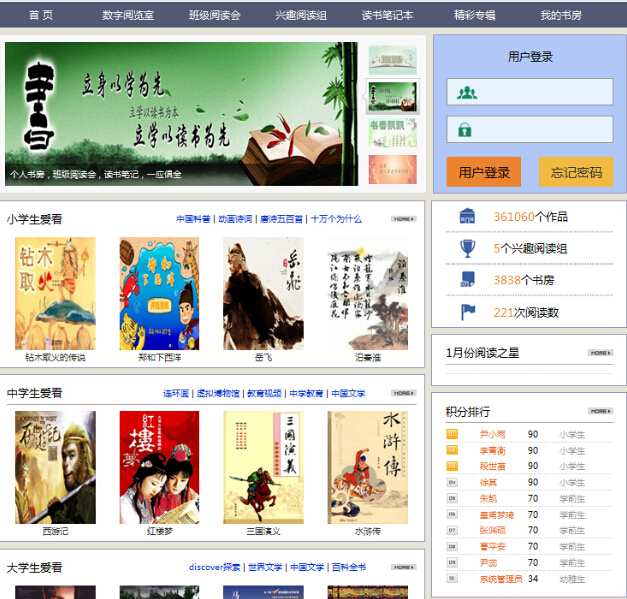
Task: Open the 郑和下西洋 book cover
Action: point(159,294)
